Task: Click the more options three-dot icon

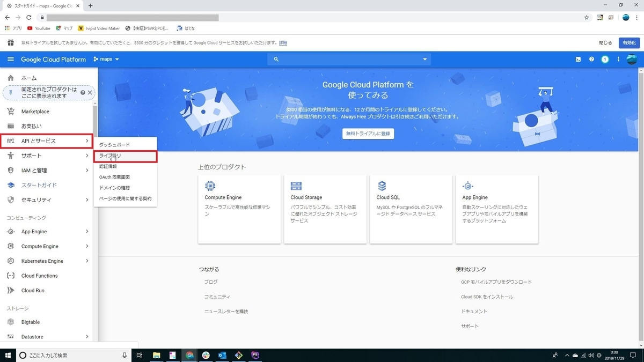Action: click(x=618, y=59)
